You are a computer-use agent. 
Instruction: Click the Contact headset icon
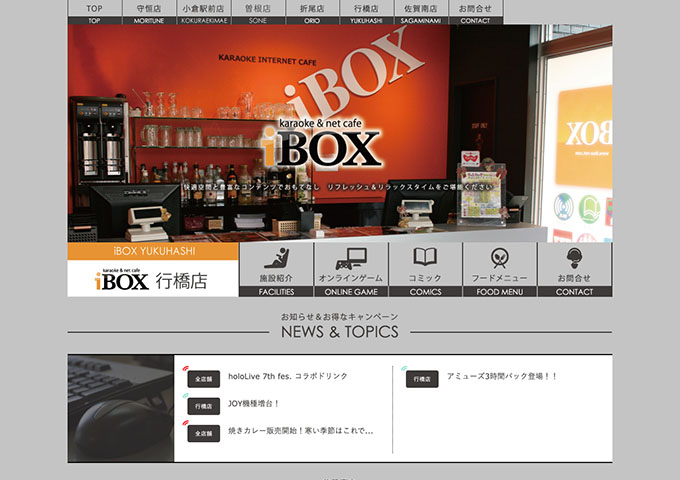(x=574, y=258)
